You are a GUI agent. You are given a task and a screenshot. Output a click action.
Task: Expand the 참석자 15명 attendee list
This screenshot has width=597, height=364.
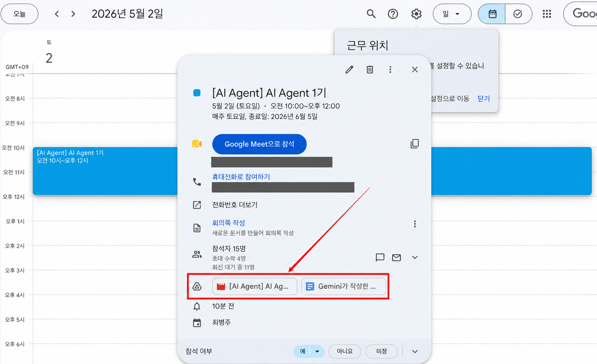click(415, 257)
